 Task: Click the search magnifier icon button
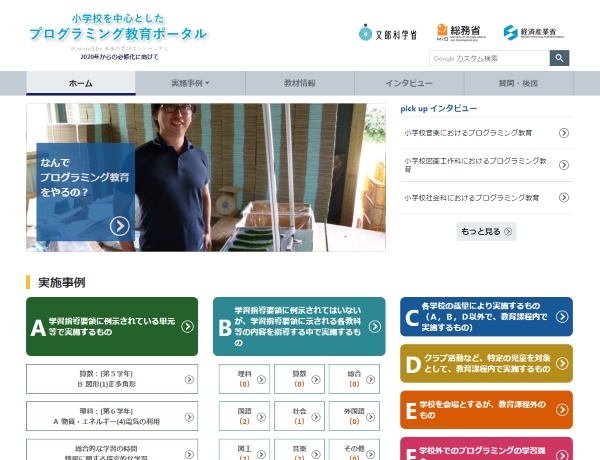[559, 58]
